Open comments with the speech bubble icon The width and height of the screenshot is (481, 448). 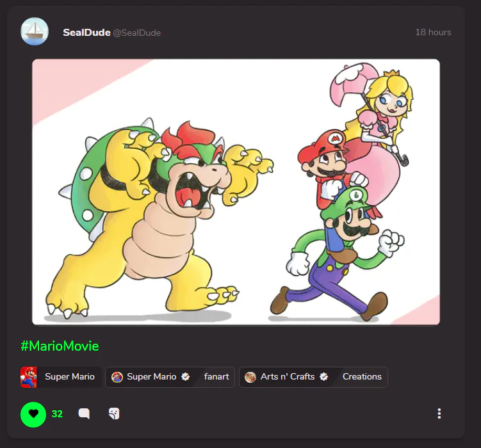[84, 413]
